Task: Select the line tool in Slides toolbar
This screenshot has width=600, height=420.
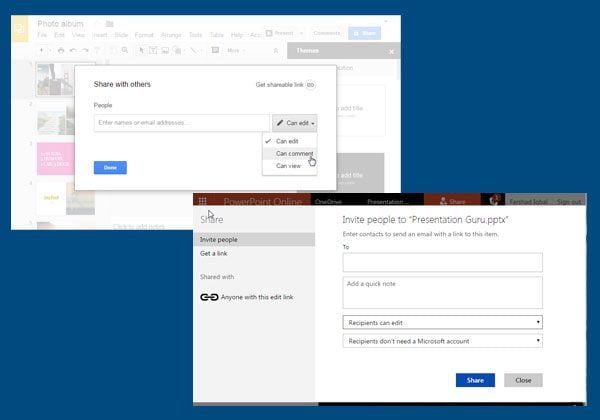Action: point(194,50)
